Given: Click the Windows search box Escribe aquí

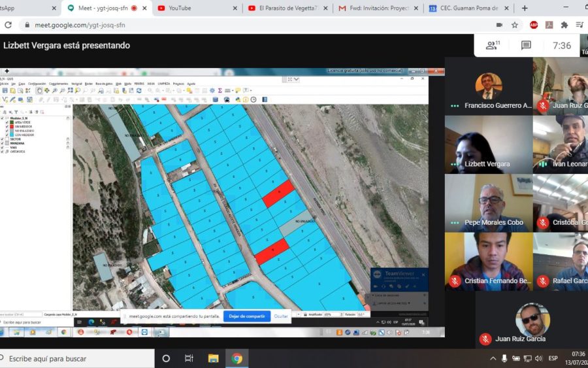Looking at the screenshot, I should pyautogui.click(x=77, y=359).
